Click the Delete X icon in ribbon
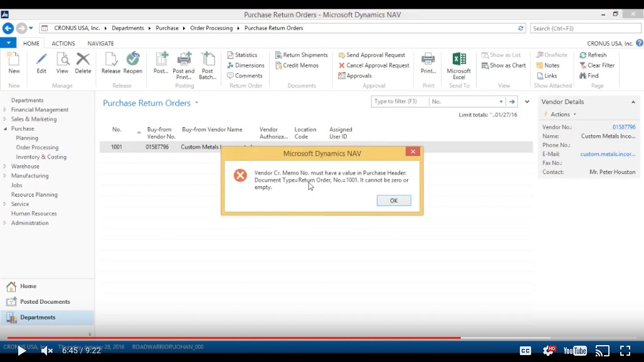This screenshot has width=644, height=362. (x=83, y=59)
